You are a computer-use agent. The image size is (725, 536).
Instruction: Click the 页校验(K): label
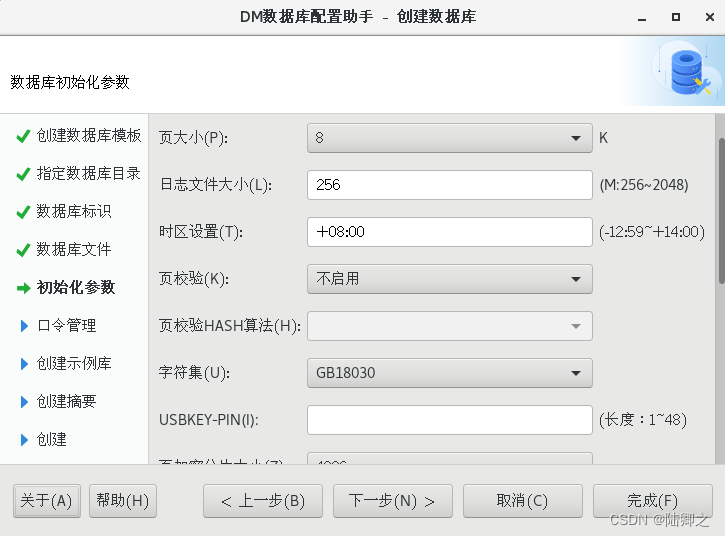pyautogui.click(x=194, y=279)
